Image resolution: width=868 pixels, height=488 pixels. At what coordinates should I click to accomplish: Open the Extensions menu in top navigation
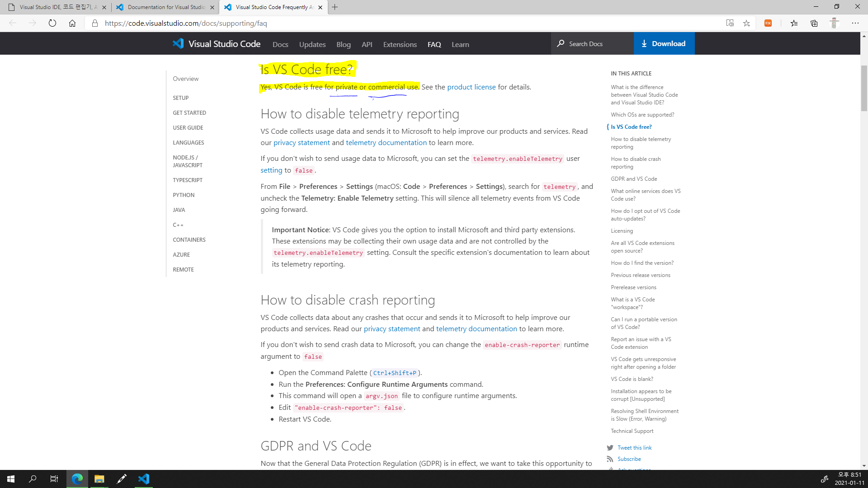pyautogui.click(x=400, y=44)
